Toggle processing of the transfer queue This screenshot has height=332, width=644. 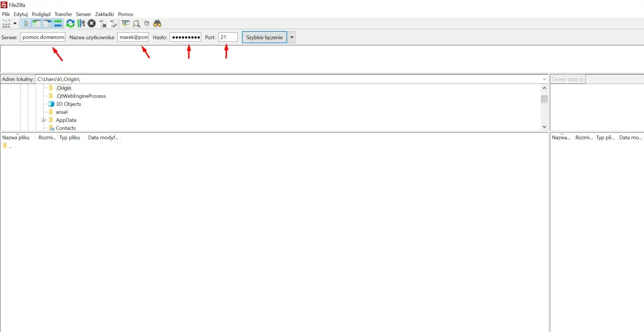coord(81,23)
